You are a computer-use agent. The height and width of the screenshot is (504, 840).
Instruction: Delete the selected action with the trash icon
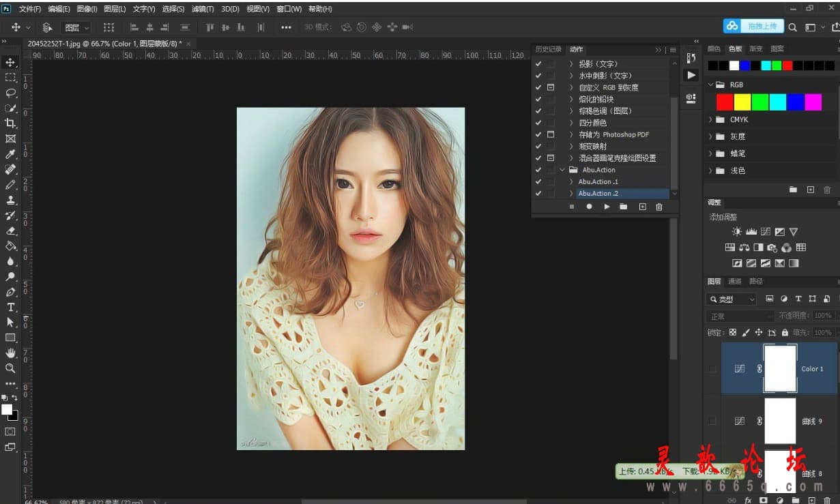coord(659,207)
